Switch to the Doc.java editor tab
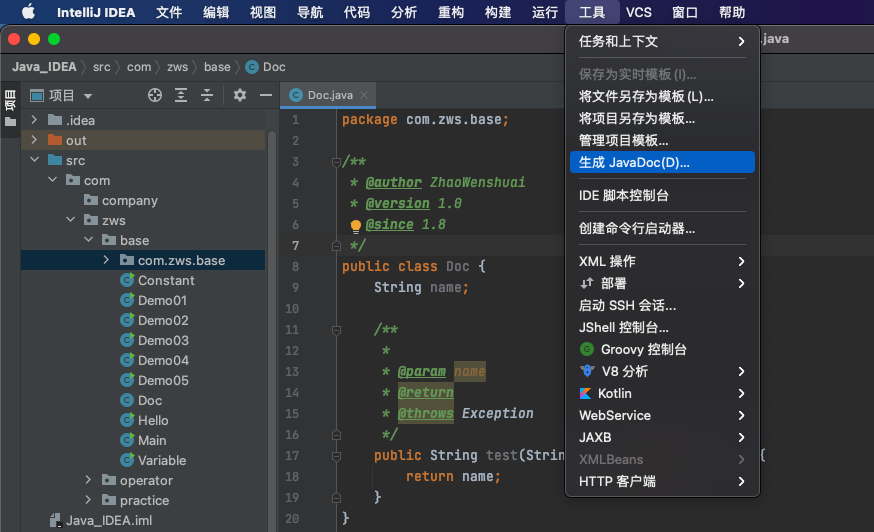This screenshot has height=532, width=874. coord(328,95)
